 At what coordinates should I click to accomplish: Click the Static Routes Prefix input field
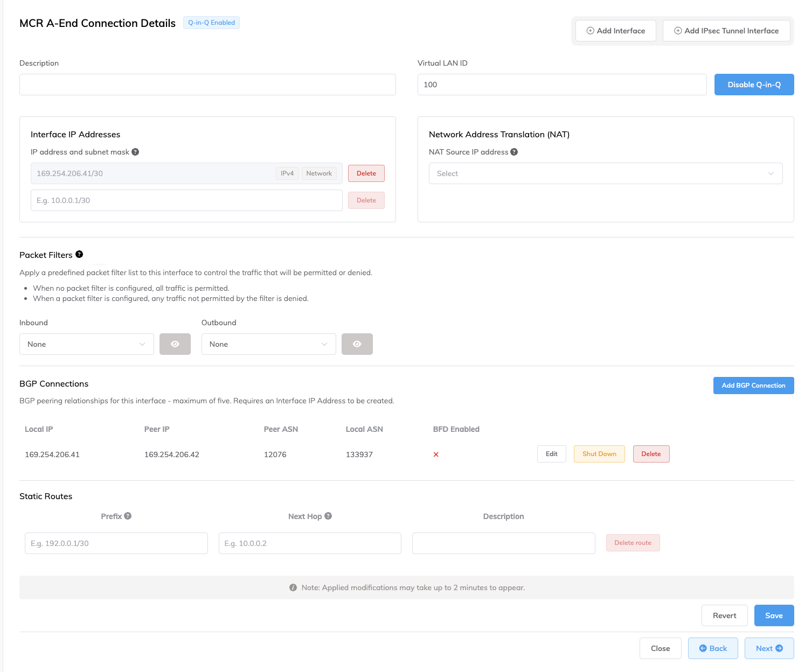pyautogui.click(x=116, y=543)
